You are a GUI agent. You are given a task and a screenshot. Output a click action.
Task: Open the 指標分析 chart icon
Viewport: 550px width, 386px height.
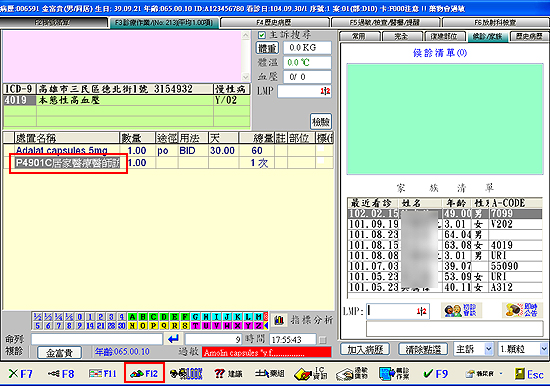279,320
